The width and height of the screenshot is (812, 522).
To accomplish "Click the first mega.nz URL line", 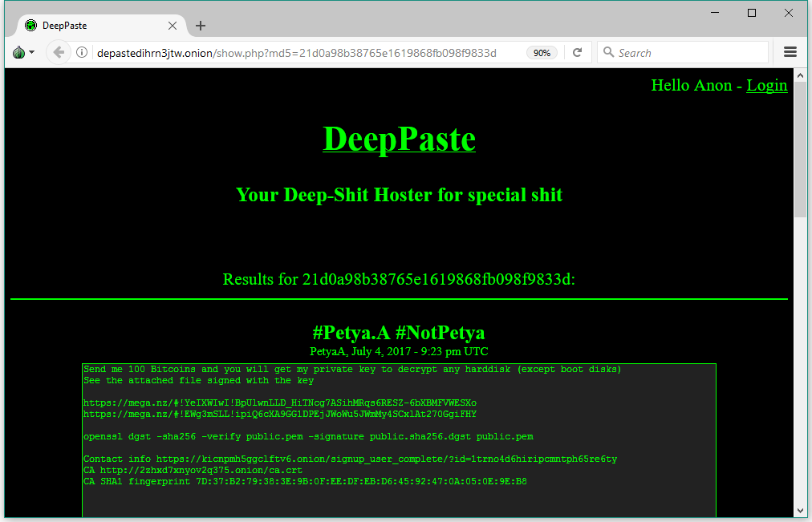I will [x=280, y=403].
